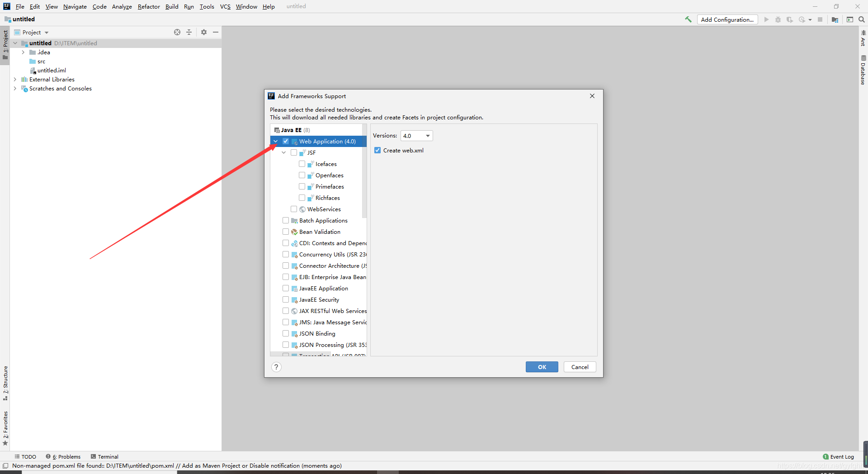This screenshot has width=868, height=474.
Task: Check the Batch Applications checkbox
Action: pyautogui.click(x=286, y=220)
